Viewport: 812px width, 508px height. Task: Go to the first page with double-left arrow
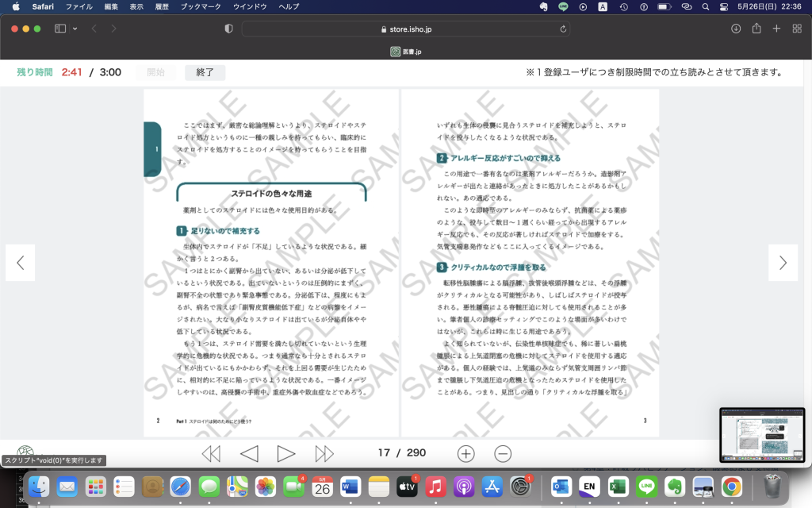click(211, 453)
